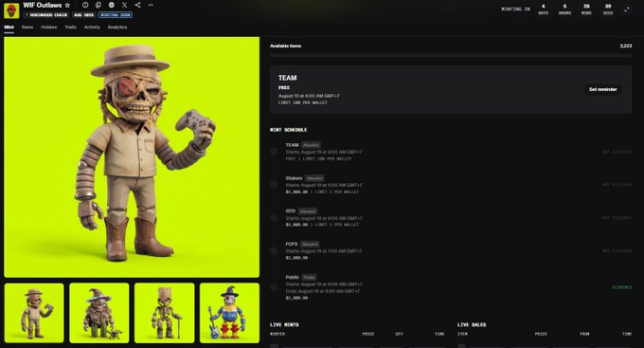This screenshot has height=348, width=644.
Task: Click the FREE price label in TEAM card
Action: click(284, 87)
